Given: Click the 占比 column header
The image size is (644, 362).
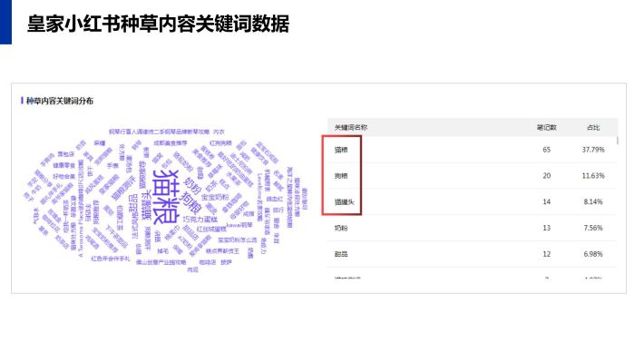Looking at the screenshot, I should point(593,128).
